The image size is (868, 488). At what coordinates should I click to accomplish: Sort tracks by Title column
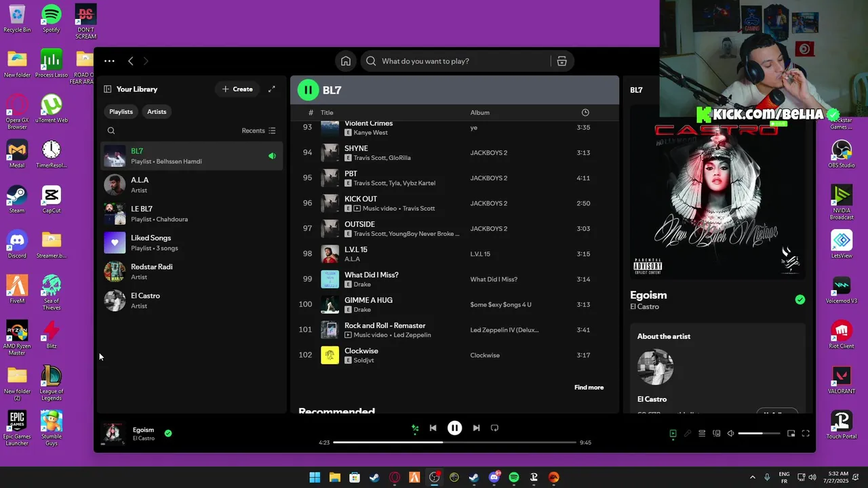pyautogui.click(x=327, y=113)
